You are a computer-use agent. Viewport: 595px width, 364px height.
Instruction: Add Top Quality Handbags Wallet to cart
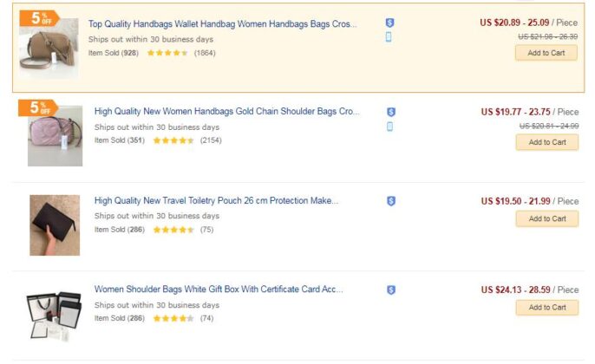546,53
